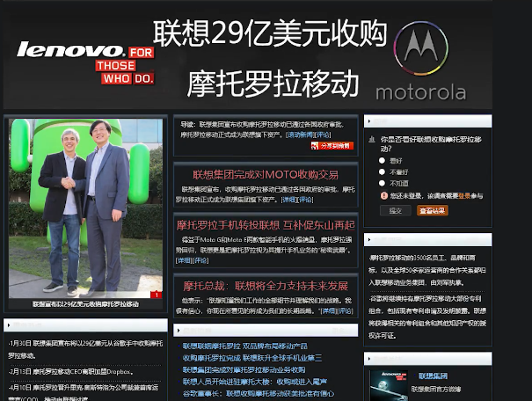532x401 pixels.
Task: Click the 联想集团官方微博 description text
Action: point(436,389)
